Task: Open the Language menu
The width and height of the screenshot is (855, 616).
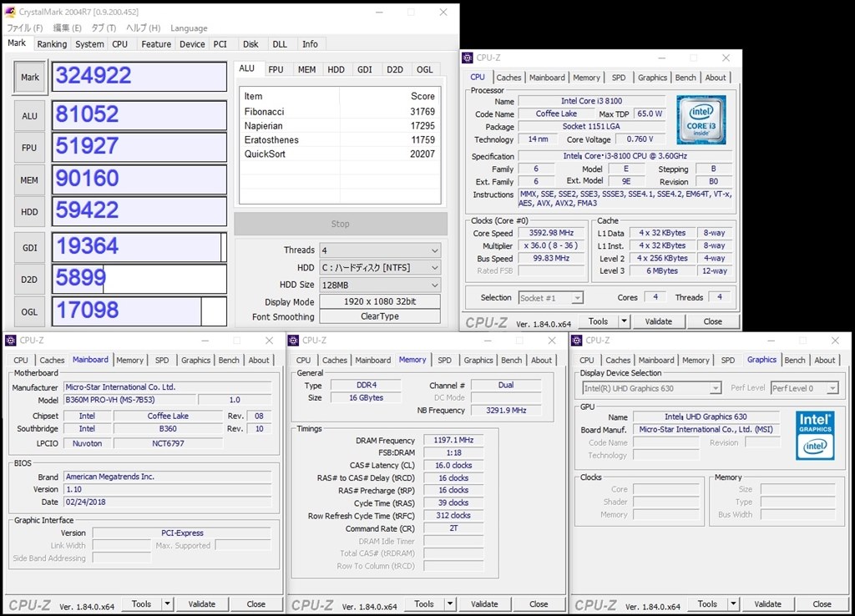Action: click(189, 28)
